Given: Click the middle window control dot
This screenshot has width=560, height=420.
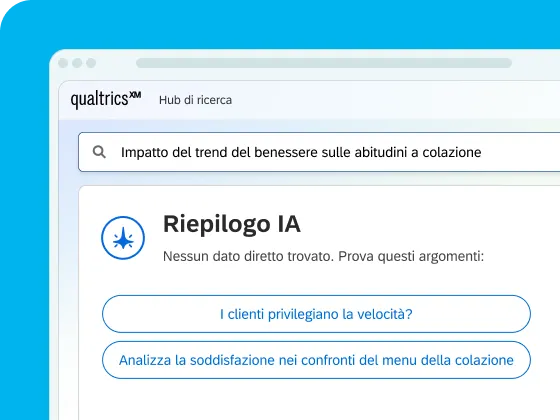Looking at the screenshot, I should [x=77, y=63].
